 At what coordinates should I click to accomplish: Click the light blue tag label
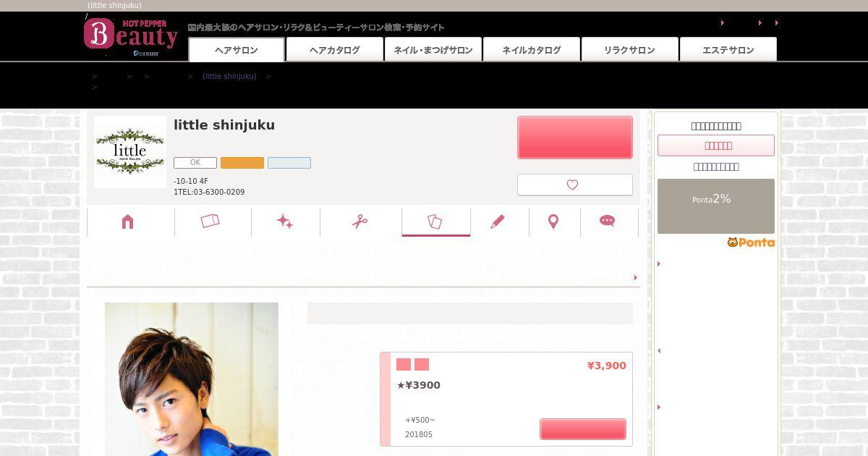click(289, 163)
